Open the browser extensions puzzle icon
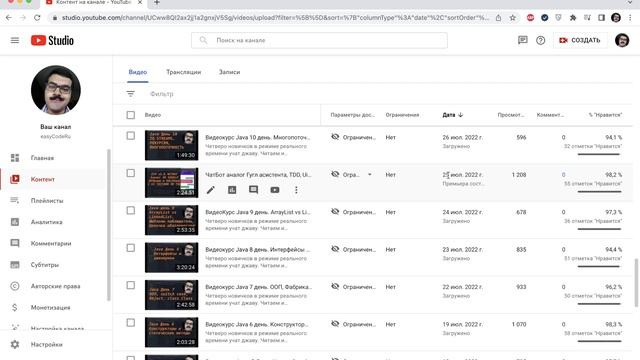This screenshot has height=360, width=640. pos(573,18)
